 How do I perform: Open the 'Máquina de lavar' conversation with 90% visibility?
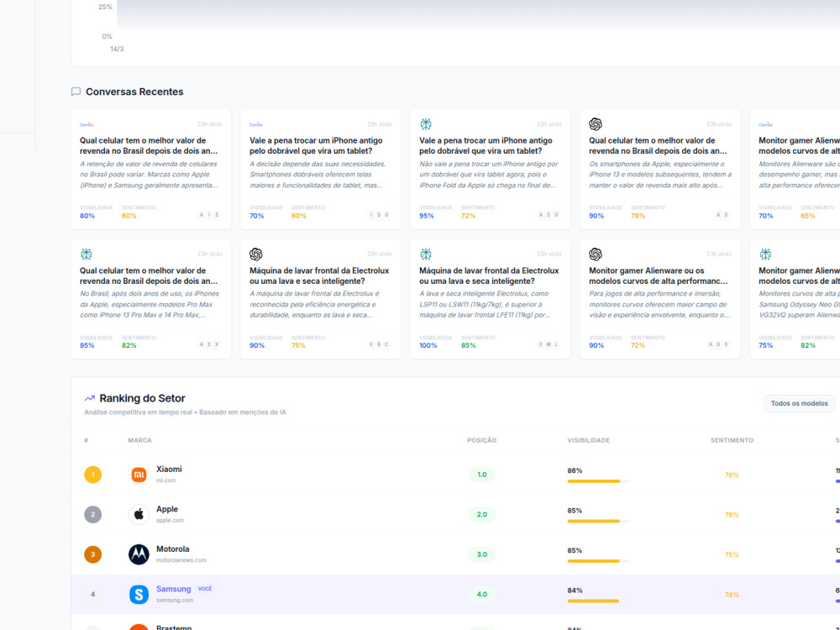click(x=319, y=276)
